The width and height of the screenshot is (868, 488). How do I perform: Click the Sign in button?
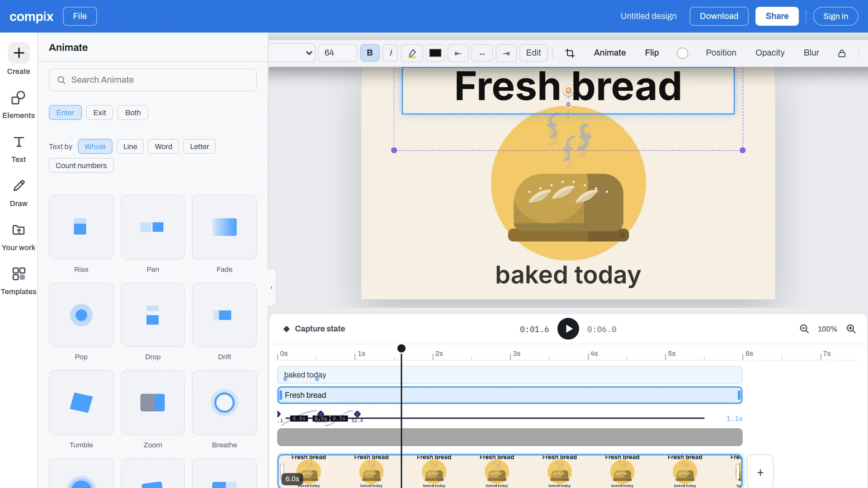click(x=835, y=16)
